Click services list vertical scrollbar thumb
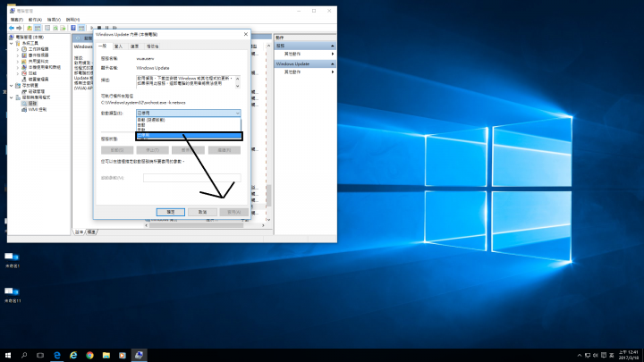Image resolution: width=644 pixels, height=362 pixels. pyautogui.click(x=268, y=195)
